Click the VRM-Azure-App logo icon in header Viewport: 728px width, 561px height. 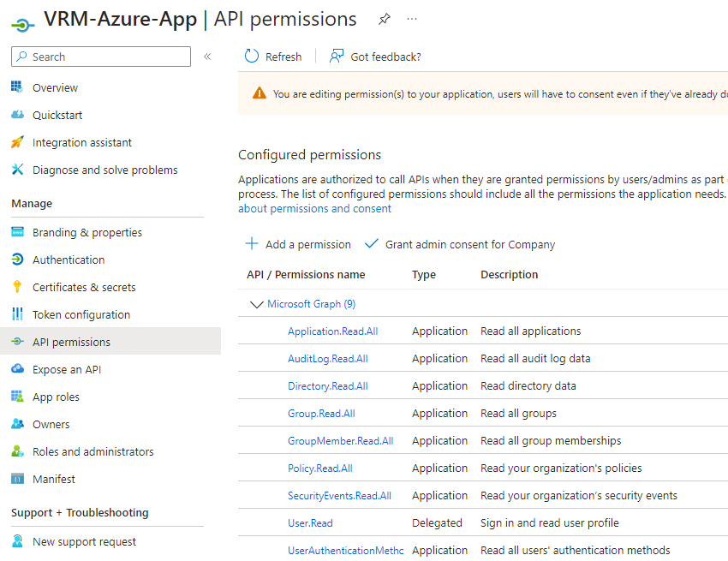pos(22,24)
